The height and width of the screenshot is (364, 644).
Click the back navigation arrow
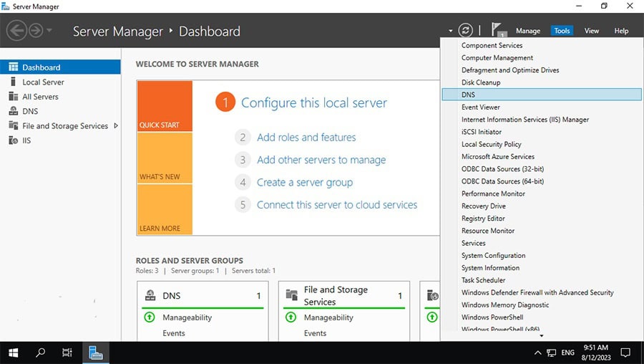coord(17,30)
